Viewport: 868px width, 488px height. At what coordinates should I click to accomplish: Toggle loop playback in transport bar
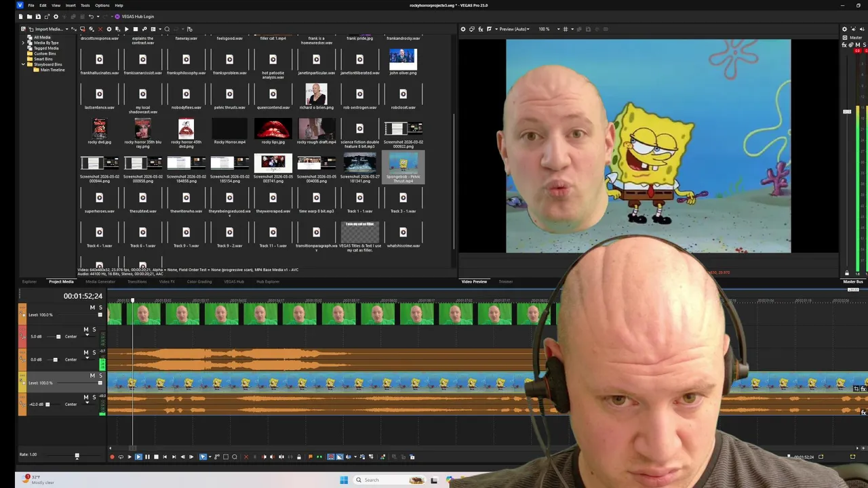[x=121, y=457]
